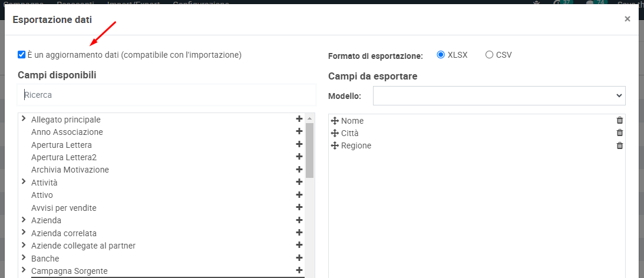Screen dimensions: 644x278
Task: Remove Regione field using trash icon
Action: pos(619,145)
